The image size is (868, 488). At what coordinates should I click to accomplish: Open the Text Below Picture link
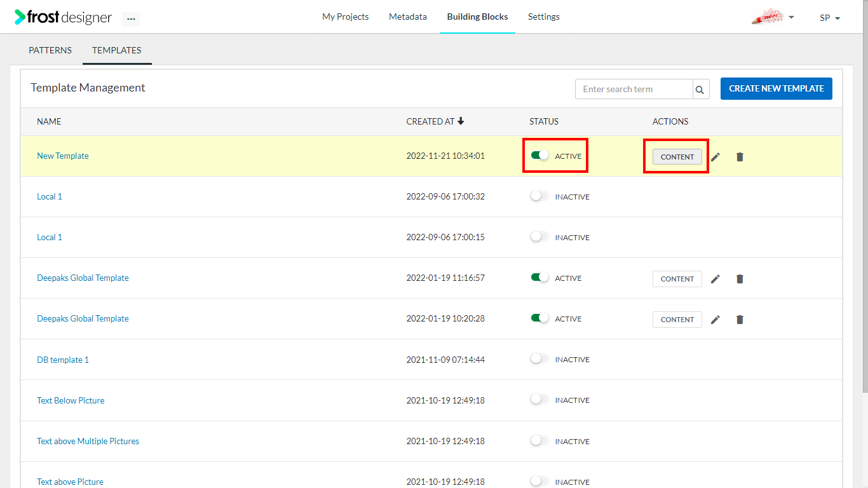(71, 400)
